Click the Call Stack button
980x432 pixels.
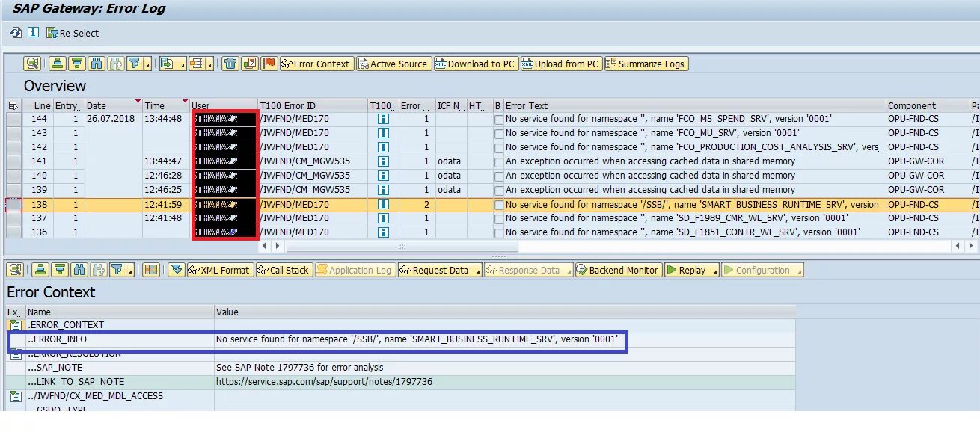point(284,270)
